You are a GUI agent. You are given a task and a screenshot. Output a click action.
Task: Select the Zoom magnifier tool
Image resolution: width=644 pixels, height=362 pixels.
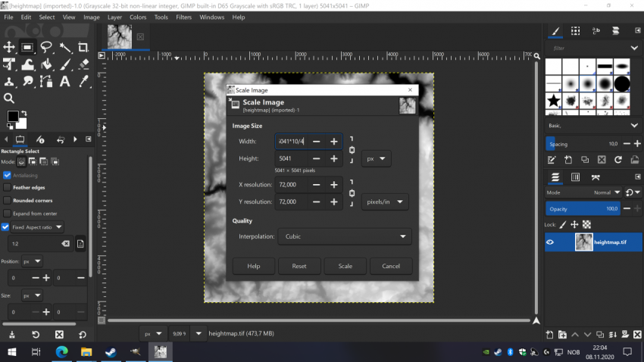point(9,98)
